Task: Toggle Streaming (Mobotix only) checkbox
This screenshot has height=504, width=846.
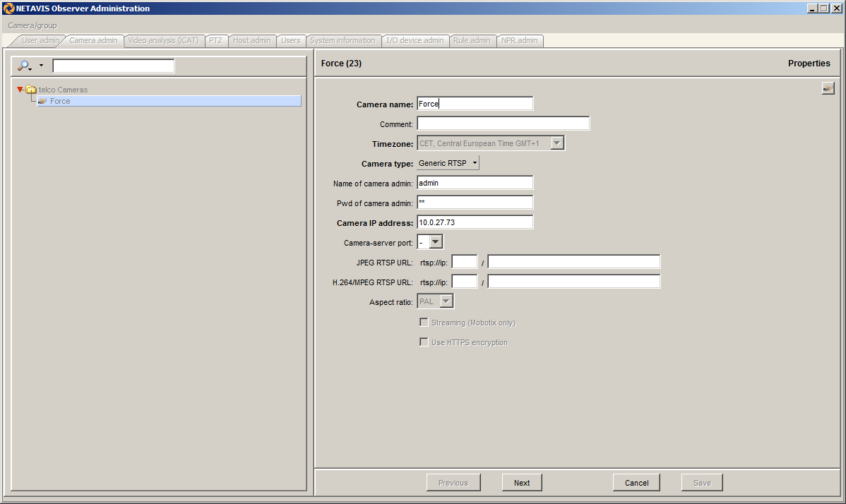Action: click(x=424, y=323)
